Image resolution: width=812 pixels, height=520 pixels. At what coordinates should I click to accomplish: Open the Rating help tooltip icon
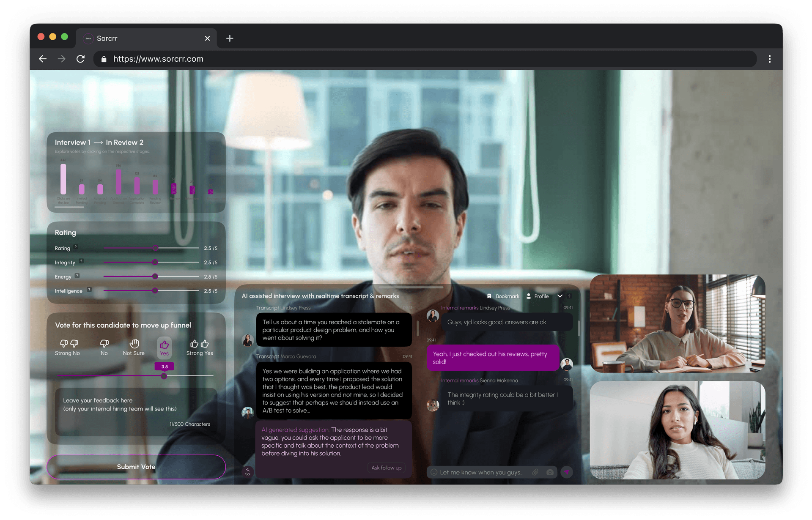[75, 247]
